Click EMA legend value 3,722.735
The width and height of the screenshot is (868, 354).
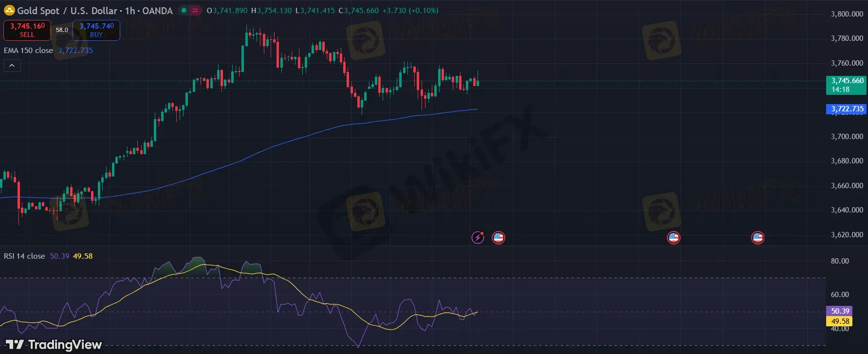click(75, 50)
